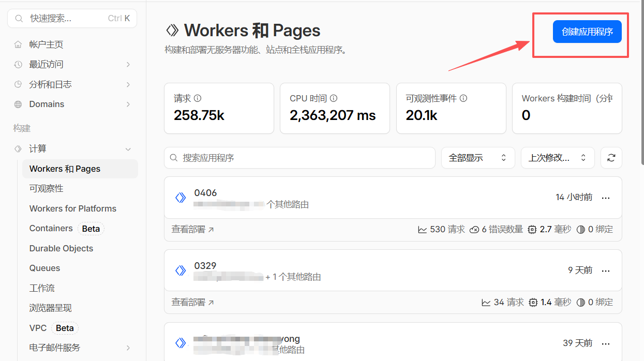
Task: Click 查看部署 link under application 0329
Action: click(x=192, y=302)
